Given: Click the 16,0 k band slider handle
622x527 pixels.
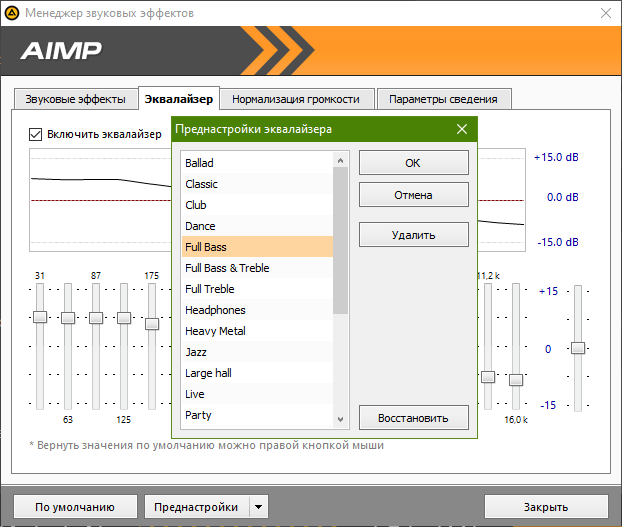Looking at the screenshot, I should 516,380.
